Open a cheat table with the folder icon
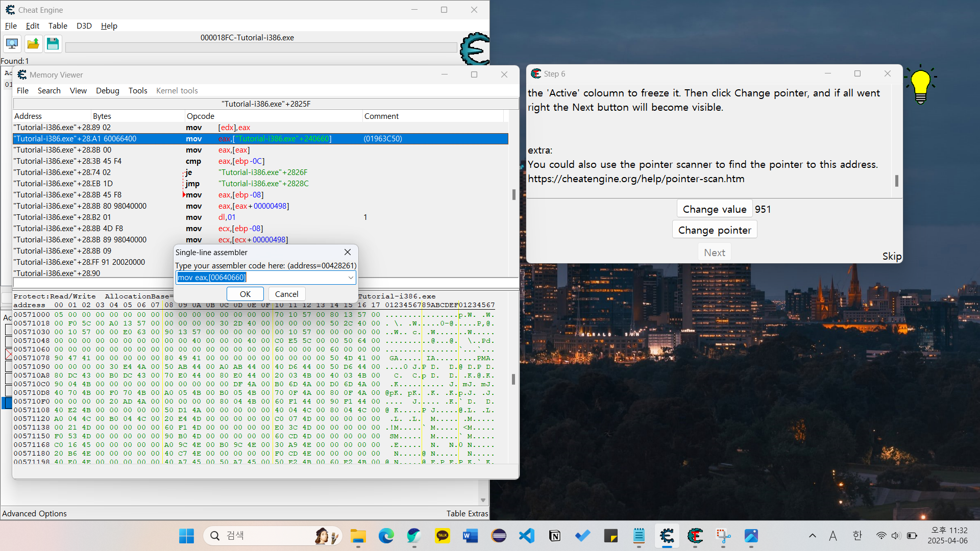The height and width of the screenshot is (551, 980). click(33, 44)
